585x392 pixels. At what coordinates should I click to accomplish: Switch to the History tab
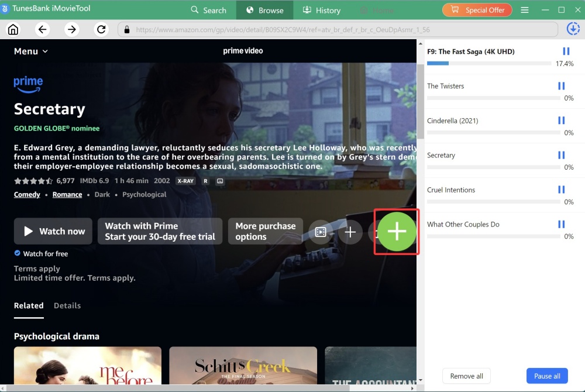point(322,10)
